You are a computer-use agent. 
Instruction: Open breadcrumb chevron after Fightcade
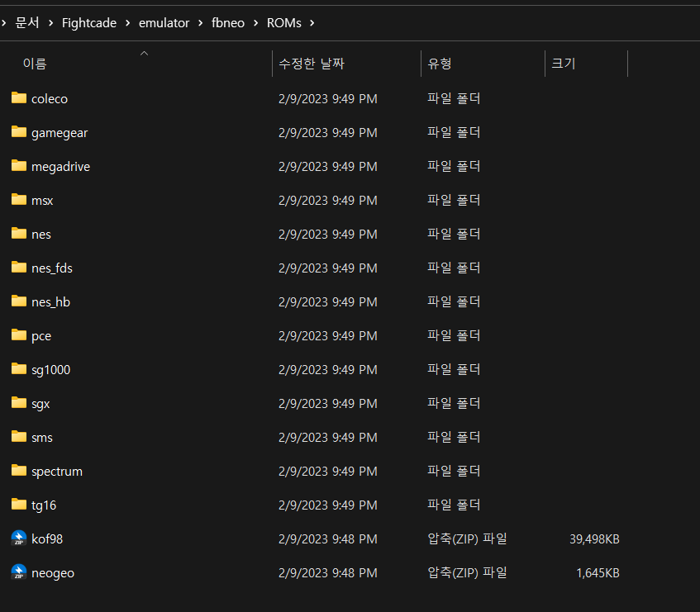pyautogui.click(x=127, y=23)
